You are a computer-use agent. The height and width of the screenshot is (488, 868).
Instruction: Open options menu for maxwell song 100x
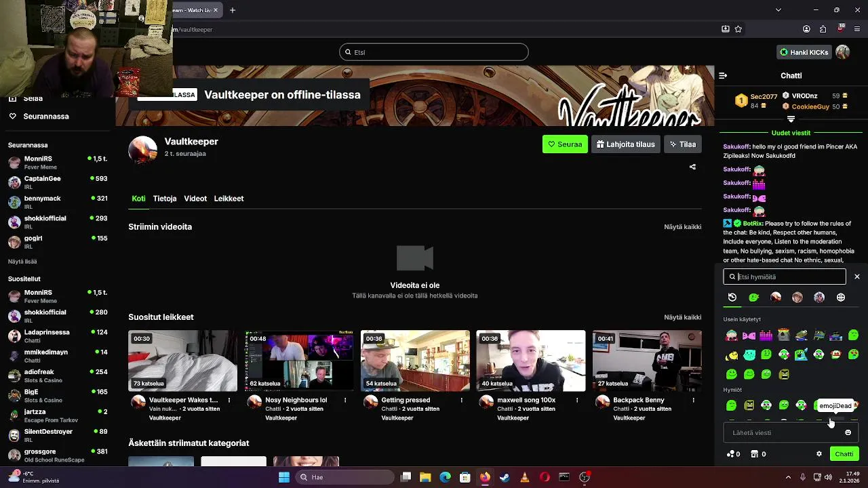click(577, 401)
